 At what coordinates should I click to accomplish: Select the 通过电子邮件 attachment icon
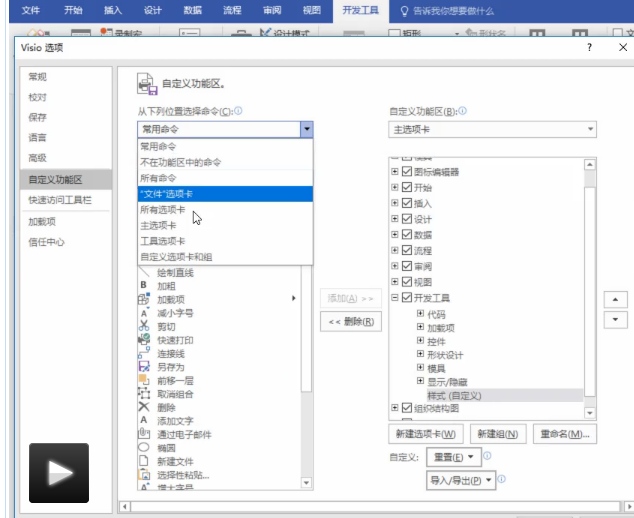coord(144,433)
